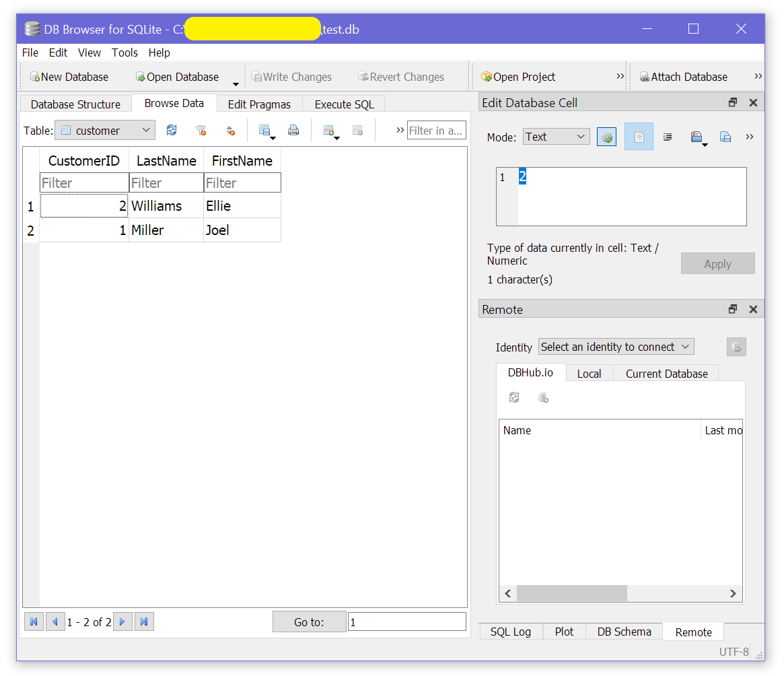Viewport: 784px width, 676px height.
Task: Open the View menu
Action: tap(90, 53)
